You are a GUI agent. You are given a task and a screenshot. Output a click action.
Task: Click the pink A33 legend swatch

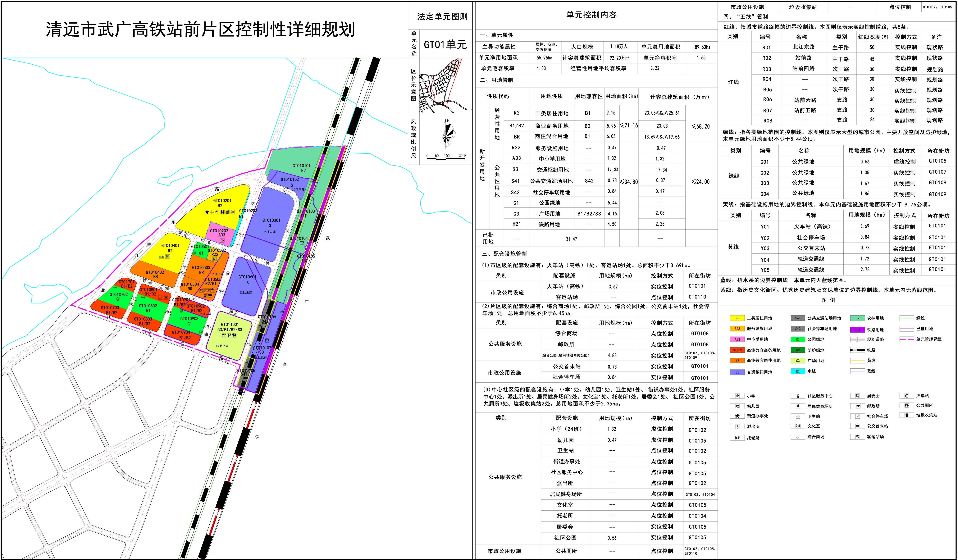[x=737, y=339]
